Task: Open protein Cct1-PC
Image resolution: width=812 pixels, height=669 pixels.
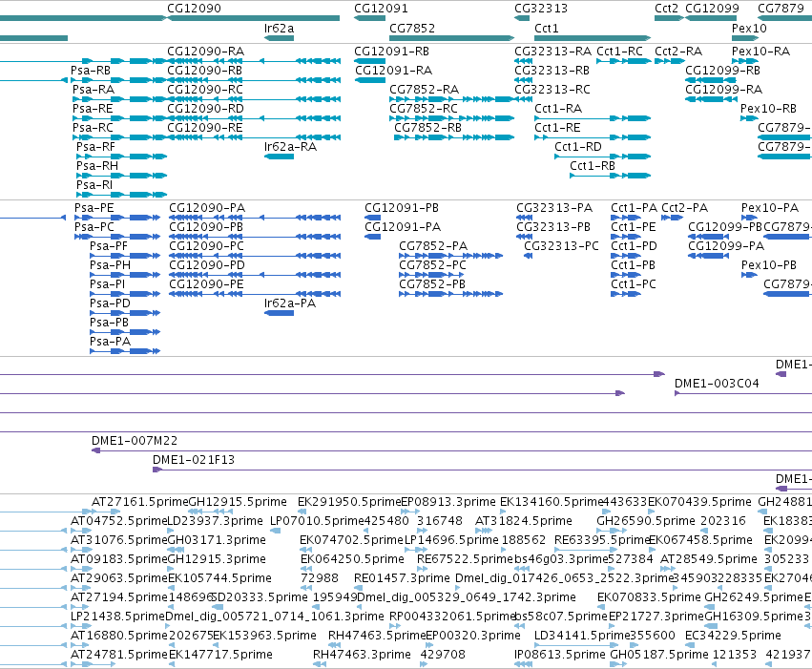Action: [634, 284]
